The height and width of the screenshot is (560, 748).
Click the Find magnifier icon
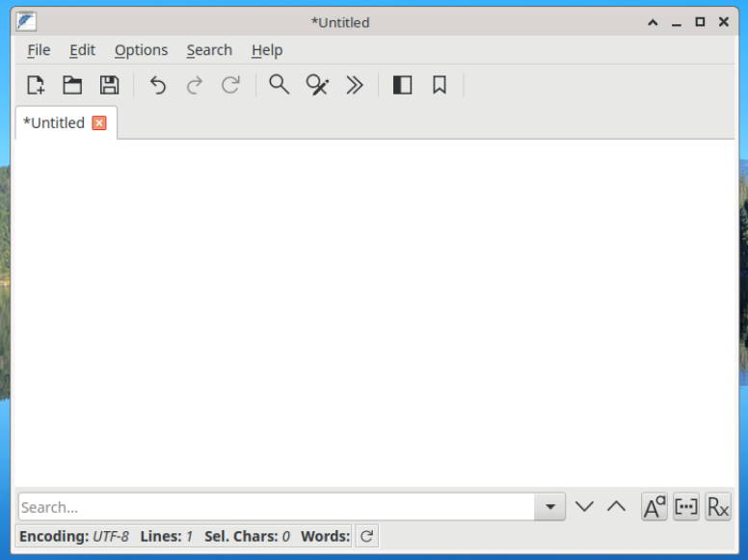coord(280,86)
